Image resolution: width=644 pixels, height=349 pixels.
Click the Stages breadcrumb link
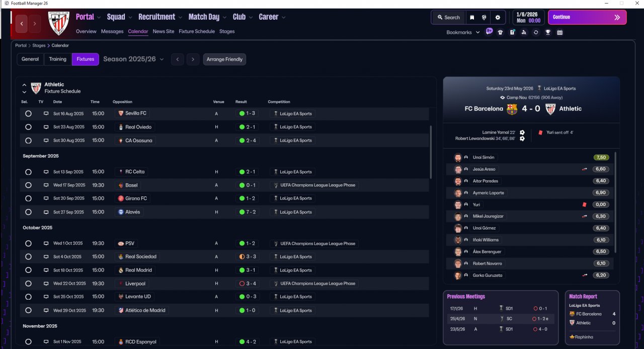[x=39, y=45]
